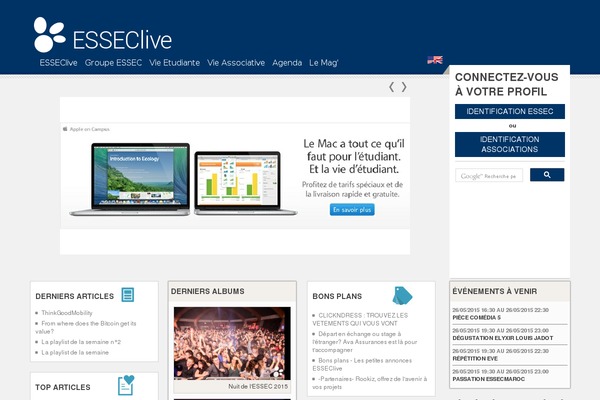Show previous slide with left arrow
The width and height of the screenshot is (600, 400).
[x=391, y=87]
